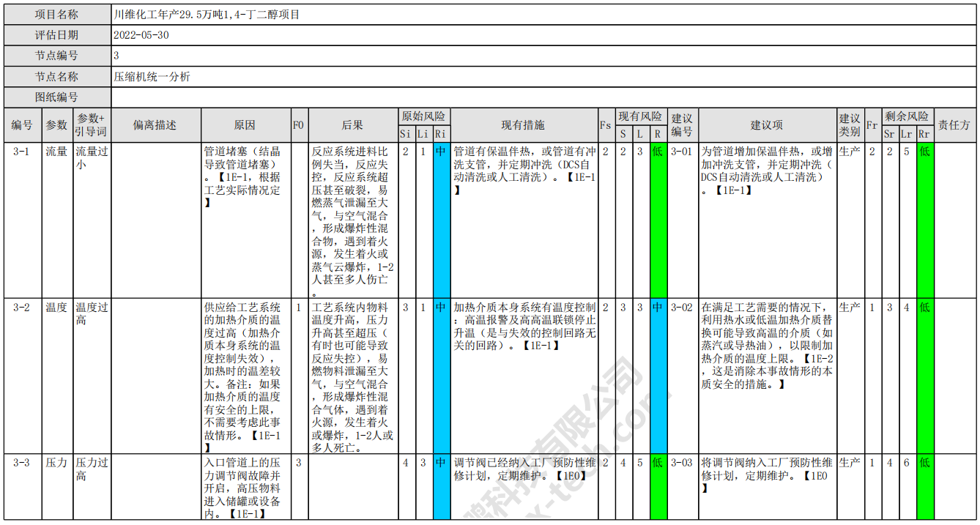Select row number cell 3-3
The image size is (980, 525).
(x=22, y=486)
